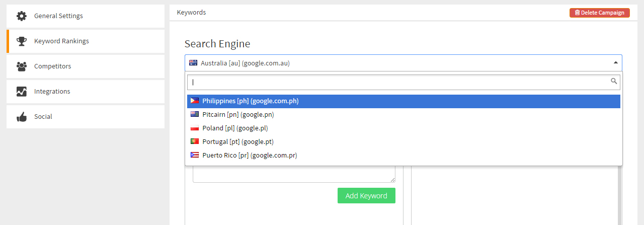Click the Puerto Rico flag icon
The image size is (644, 225).
(194, 156)
